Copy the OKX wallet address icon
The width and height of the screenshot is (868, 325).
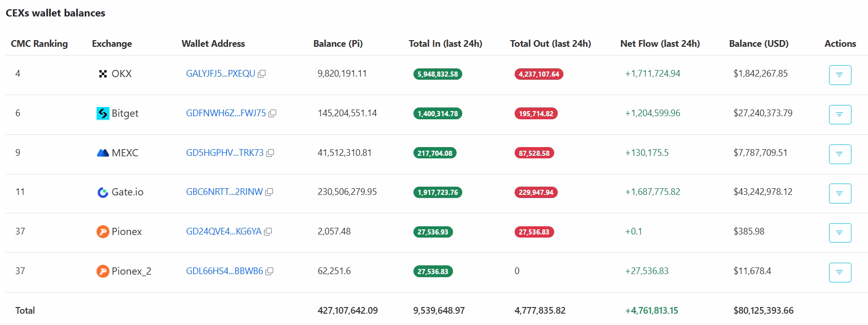(261, 74)
